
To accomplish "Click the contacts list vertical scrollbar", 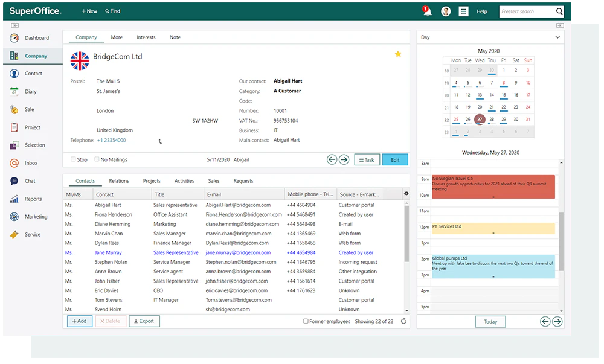I will 406,234.
